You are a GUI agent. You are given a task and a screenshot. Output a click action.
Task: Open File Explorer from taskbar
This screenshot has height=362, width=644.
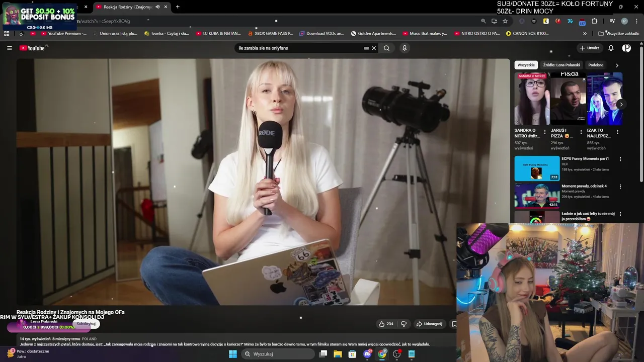(338, 354)
